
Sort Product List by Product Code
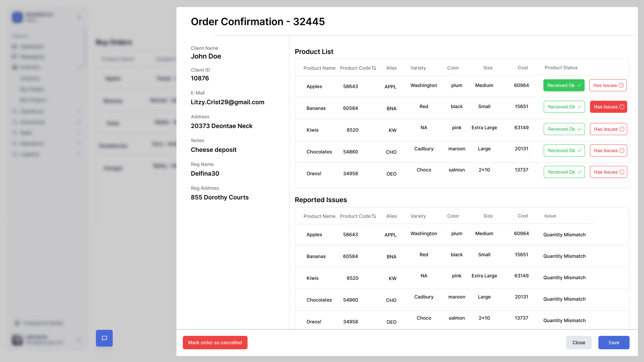coord(374,68)
